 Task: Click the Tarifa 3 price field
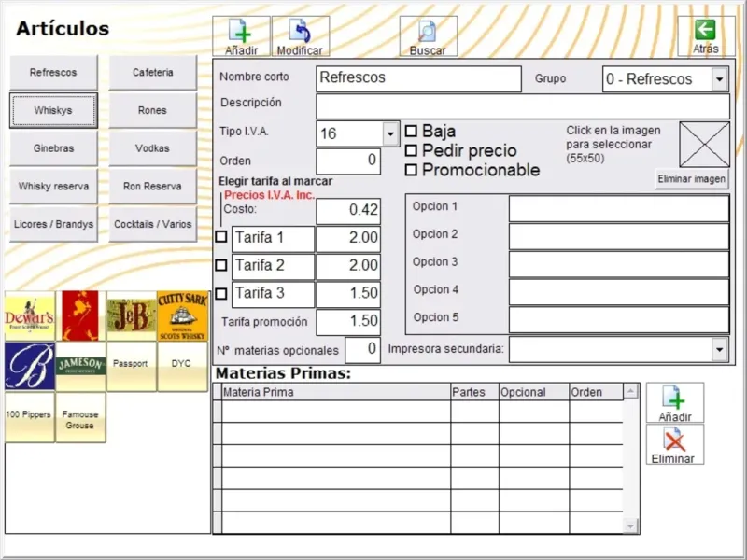(x=348, y=294)
